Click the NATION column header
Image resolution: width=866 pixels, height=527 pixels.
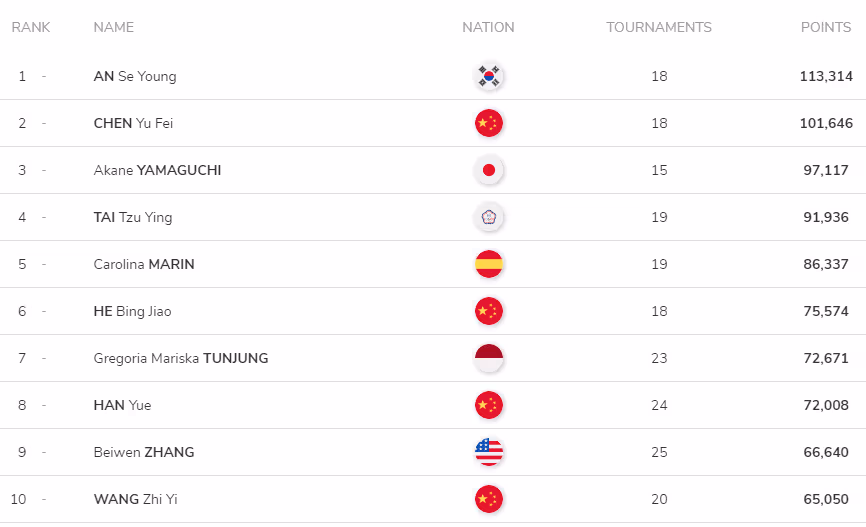488,27
